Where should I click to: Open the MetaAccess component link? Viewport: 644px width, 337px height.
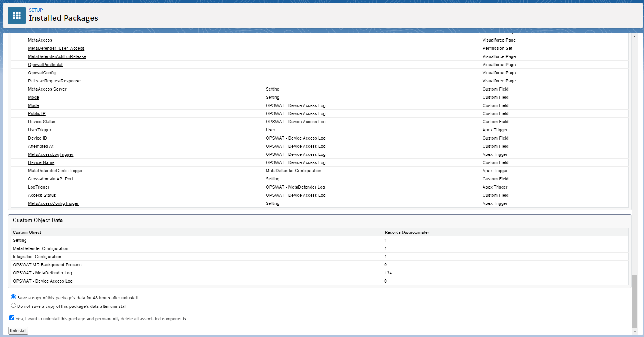[40, 40]
